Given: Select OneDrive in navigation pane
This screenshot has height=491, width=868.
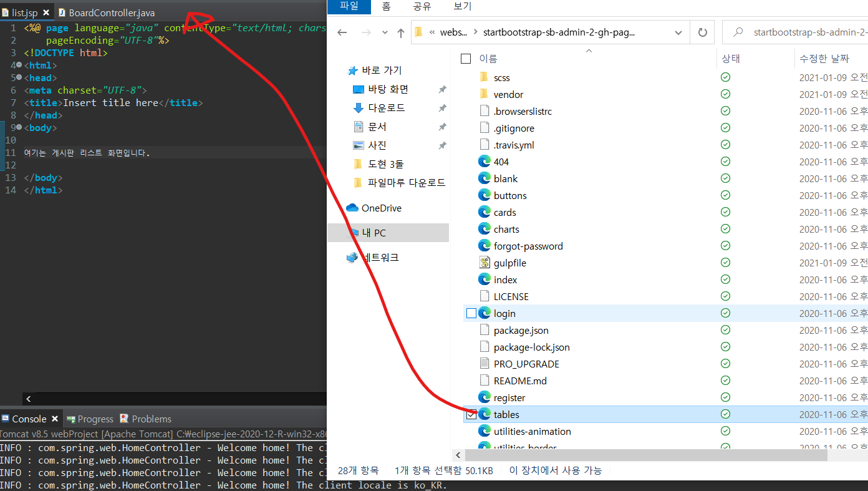Looking at the screenshot, I should point(374,208).
